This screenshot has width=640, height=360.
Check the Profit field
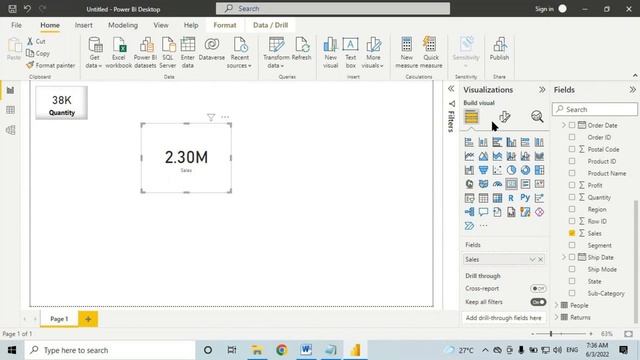click(572, 185)
